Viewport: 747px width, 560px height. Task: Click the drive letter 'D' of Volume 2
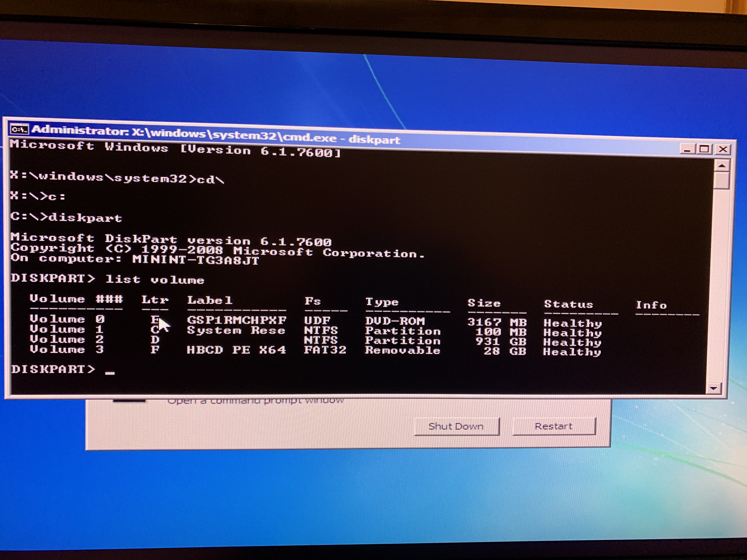[155, 339]
